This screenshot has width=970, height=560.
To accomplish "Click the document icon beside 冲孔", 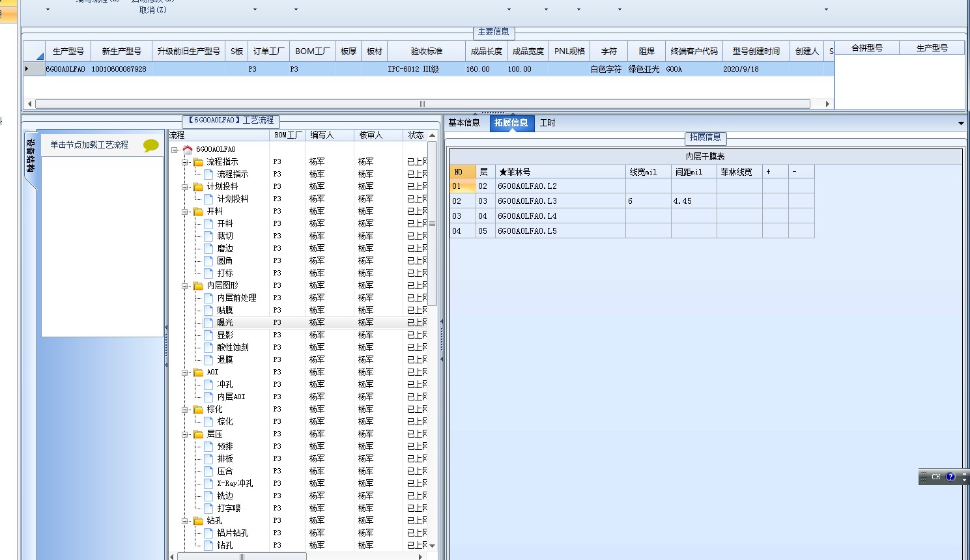I will coord(208,384).
